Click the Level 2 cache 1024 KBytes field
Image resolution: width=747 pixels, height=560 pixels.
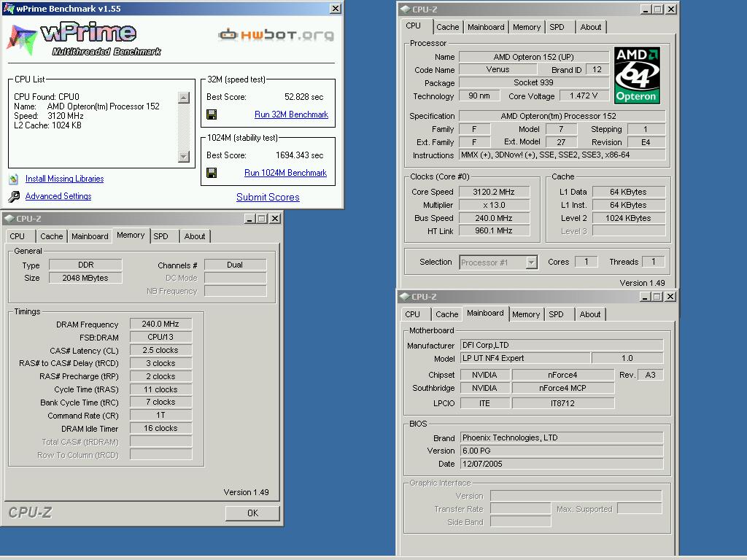628,218
